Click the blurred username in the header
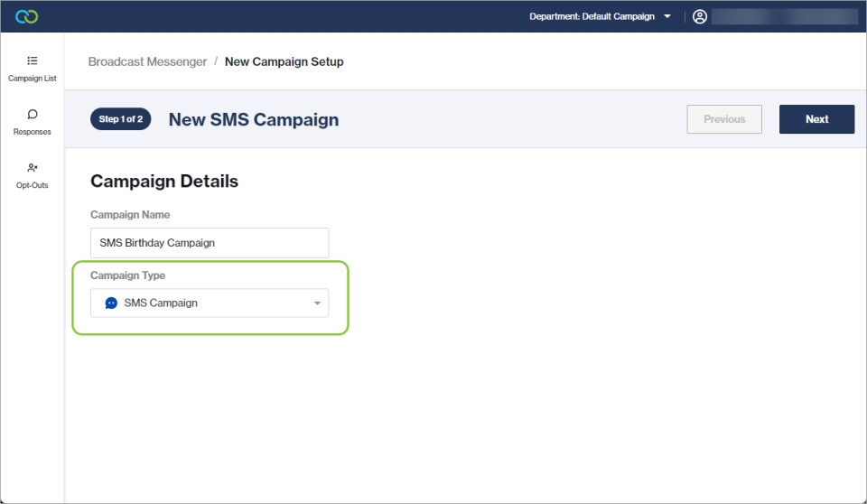 (x=784, y=16)
